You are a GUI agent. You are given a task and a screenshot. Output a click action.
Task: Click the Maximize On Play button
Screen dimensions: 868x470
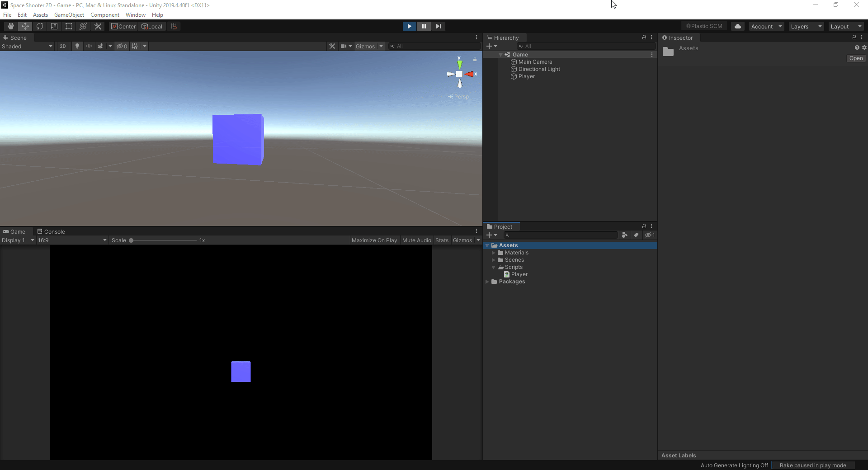click(374, 240)
